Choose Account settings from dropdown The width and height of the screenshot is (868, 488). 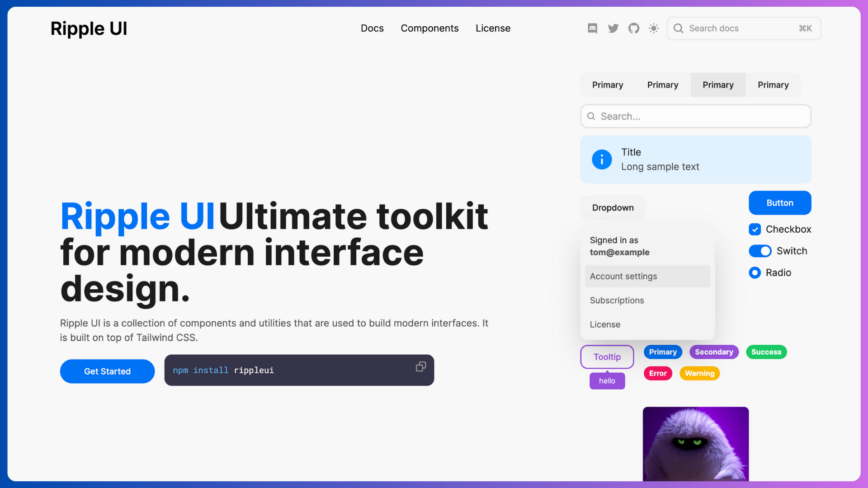[x=647, y=277]
